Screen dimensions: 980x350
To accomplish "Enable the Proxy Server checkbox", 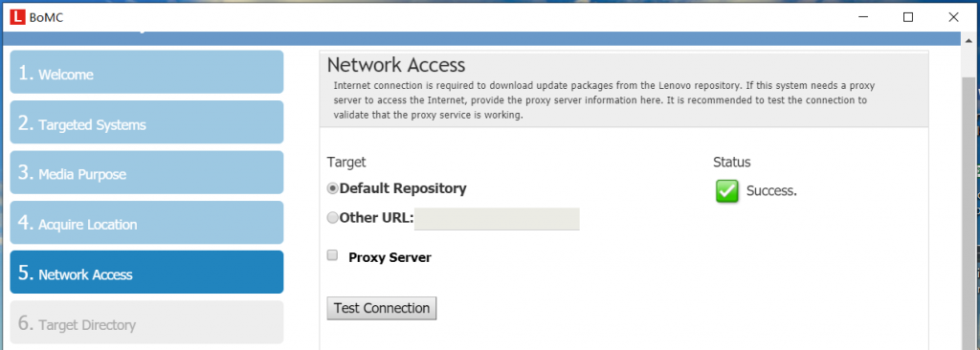I will [x=332, y=255].
